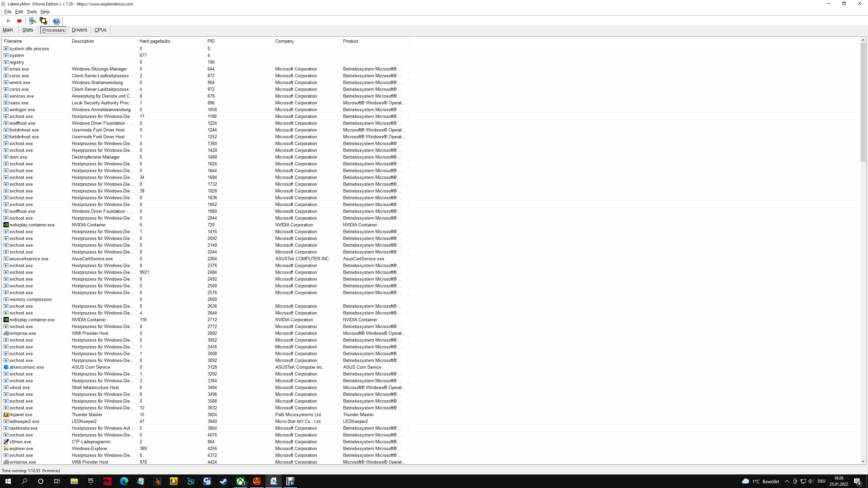The width and height of the screenshot is (868, 488).
Task: Click the red Stop monitoring button
Action: click(x=19, y=21)
